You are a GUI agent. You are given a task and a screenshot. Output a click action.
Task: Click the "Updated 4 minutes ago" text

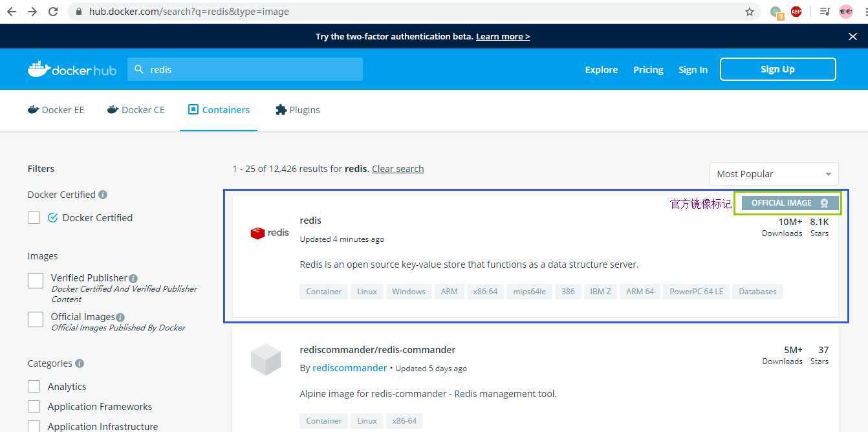[x=342, y=239]
